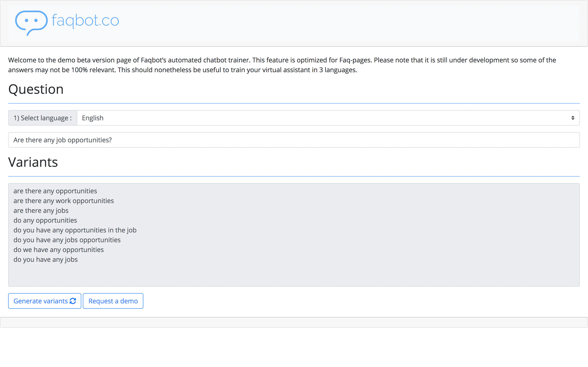This screenshot has width=588, height=367.
Task: Click variant 'do you have any opportunities in the job'
Action: tap(75, 230)
